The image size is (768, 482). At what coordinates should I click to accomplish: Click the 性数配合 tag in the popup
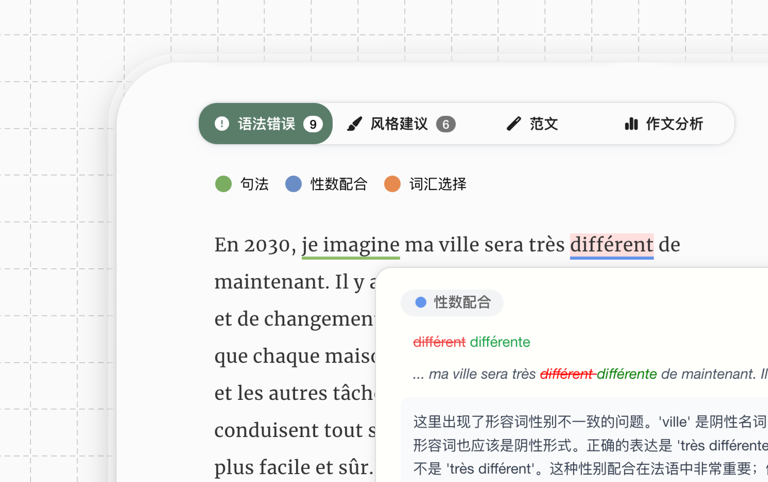click(x=452, y=302)
